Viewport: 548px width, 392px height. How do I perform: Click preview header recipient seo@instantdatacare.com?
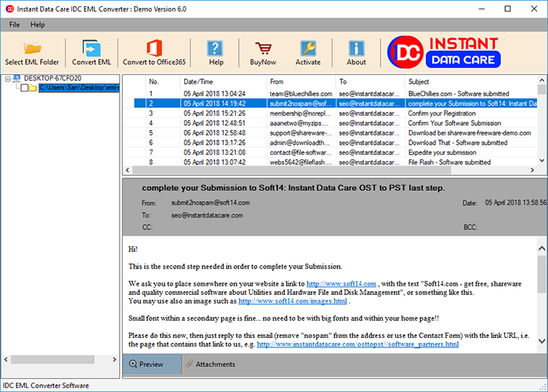pos(207,215)
